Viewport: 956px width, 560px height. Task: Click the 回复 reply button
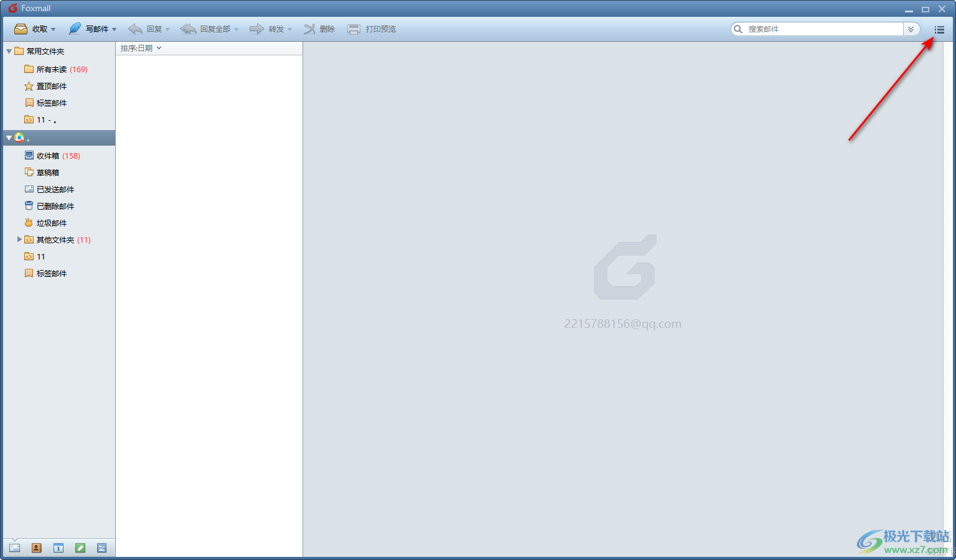pyautogui.click(x=144, y=29)
